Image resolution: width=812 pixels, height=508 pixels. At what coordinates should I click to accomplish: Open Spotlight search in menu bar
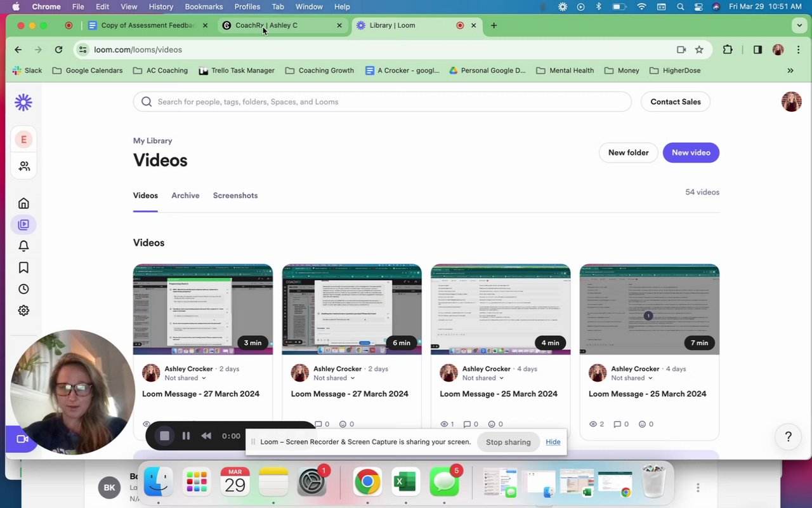680,7
